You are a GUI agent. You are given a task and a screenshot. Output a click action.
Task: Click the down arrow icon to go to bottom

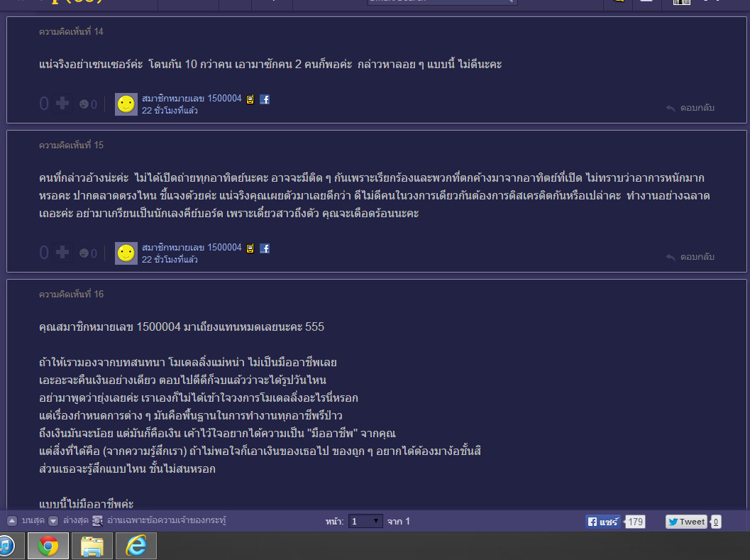(x=54, y=521)
